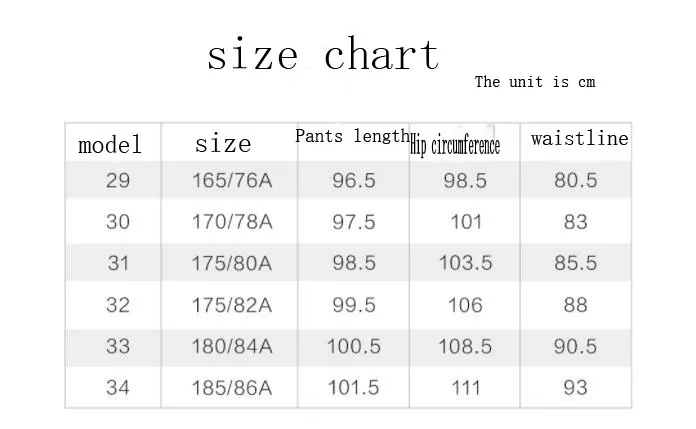
Task: Select the 'size' column header
Action: (223, 144)
